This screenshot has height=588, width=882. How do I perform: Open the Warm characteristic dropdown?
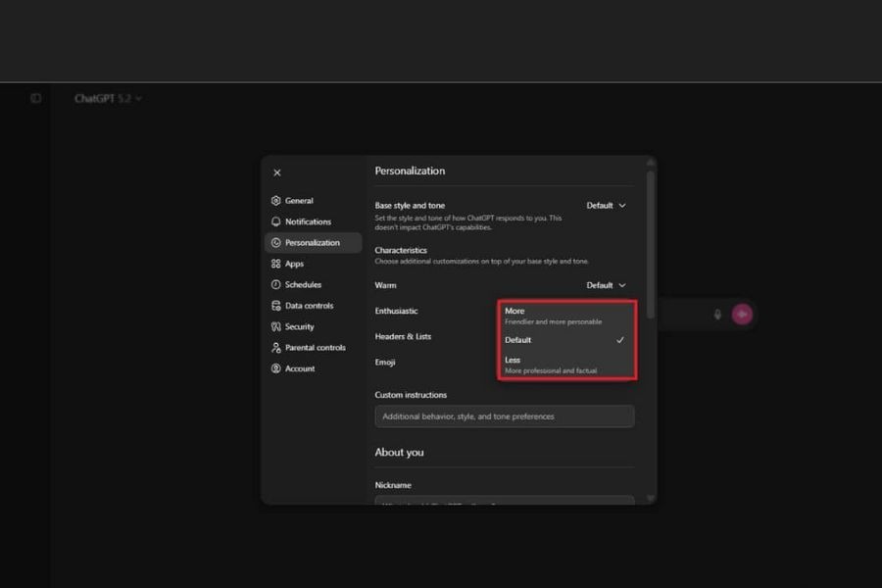(606, 285)
